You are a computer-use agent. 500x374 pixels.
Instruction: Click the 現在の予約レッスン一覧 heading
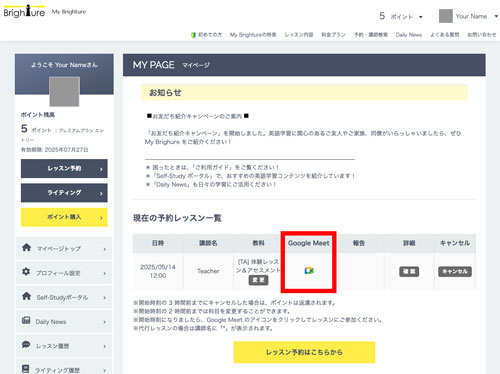tap(177, 218)
